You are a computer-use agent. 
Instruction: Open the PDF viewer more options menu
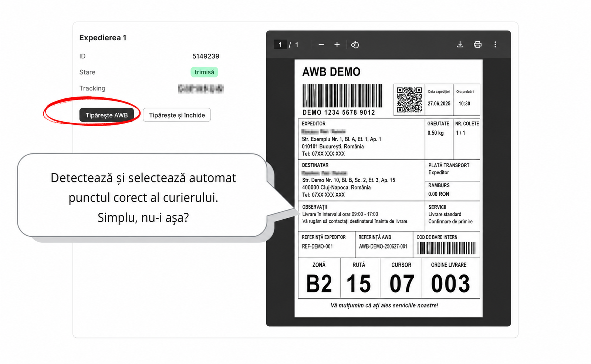coord(495,45)
